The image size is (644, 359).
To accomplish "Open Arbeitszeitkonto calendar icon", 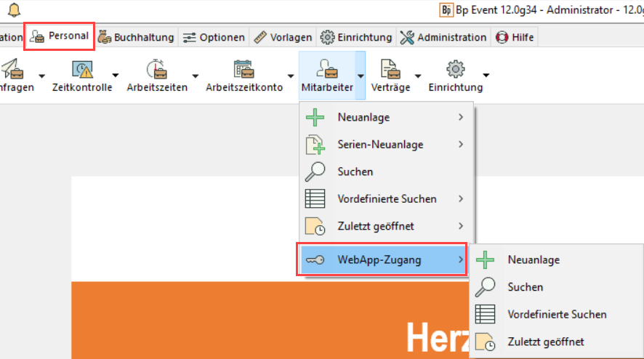I will click(x=243, y=69).
